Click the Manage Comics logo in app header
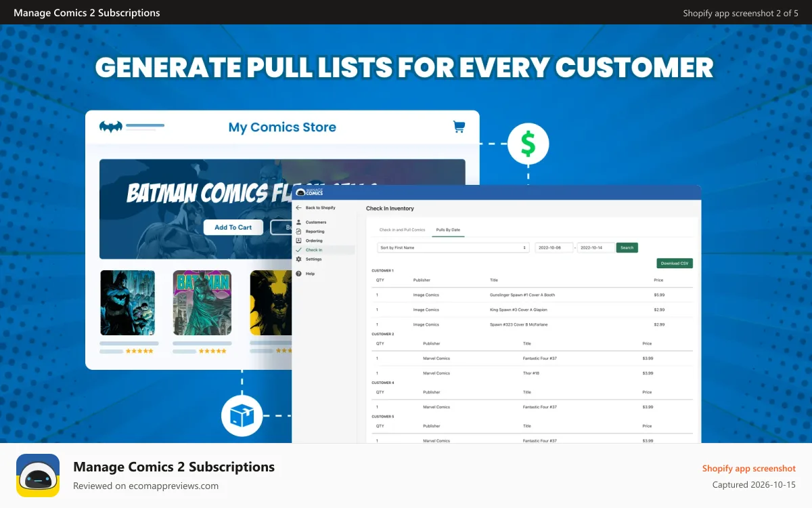This screenshot has width=812, height=508. point(310,192)
